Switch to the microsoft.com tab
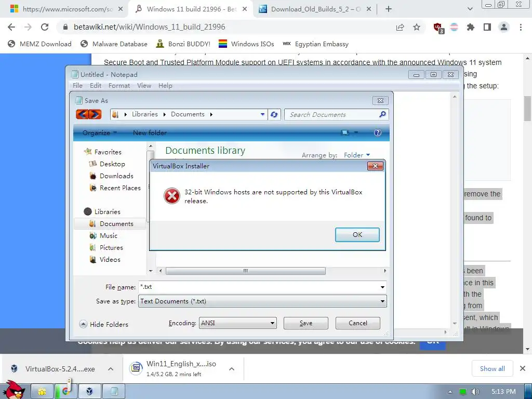This screenshot has height=399, width=532. 66,9
